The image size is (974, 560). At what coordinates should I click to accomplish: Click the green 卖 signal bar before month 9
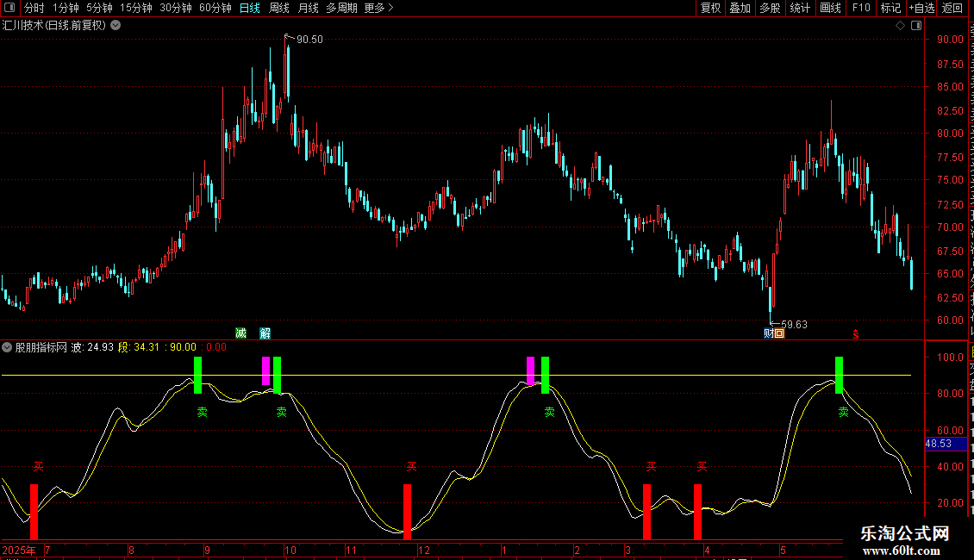point(197,375)
